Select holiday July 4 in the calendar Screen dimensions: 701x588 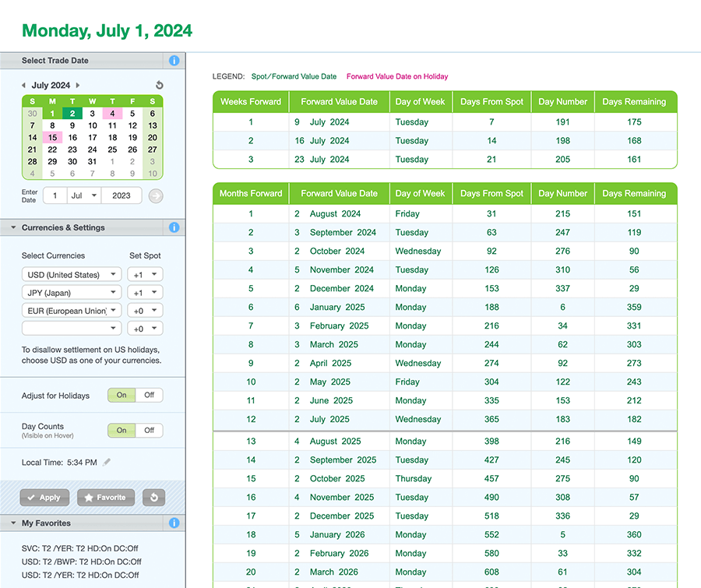(112, 114)
